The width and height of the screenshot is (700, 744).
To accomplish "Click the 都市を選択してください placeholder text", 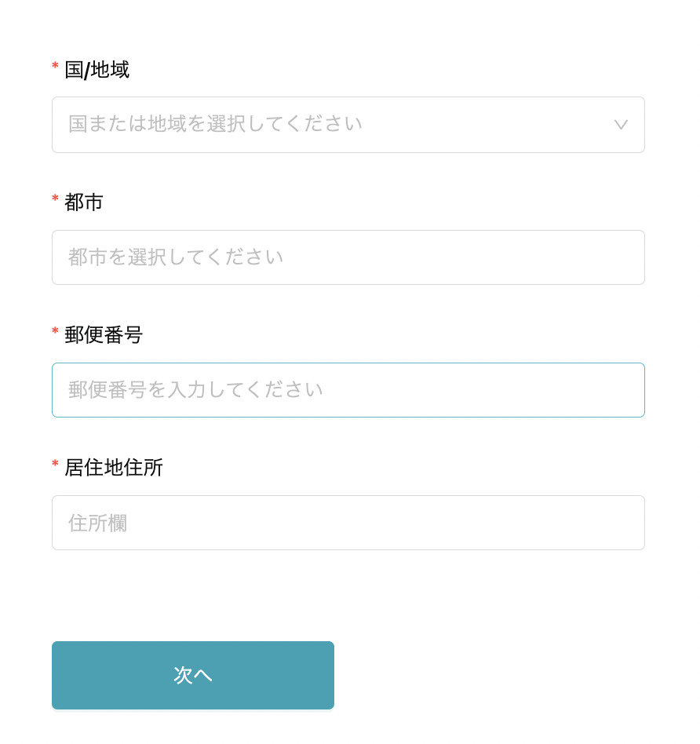I will click(176, 257).
